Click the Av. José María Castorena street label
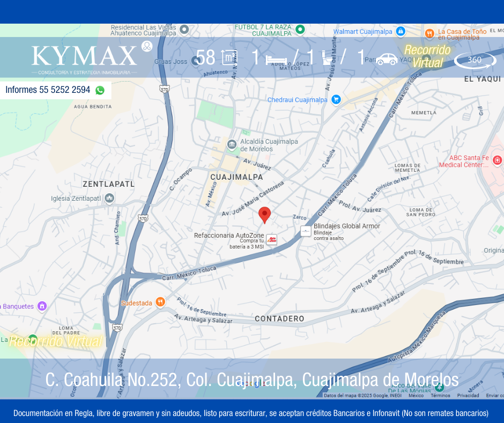This screenshot has width=504, height=423. [x=253, y=199]
